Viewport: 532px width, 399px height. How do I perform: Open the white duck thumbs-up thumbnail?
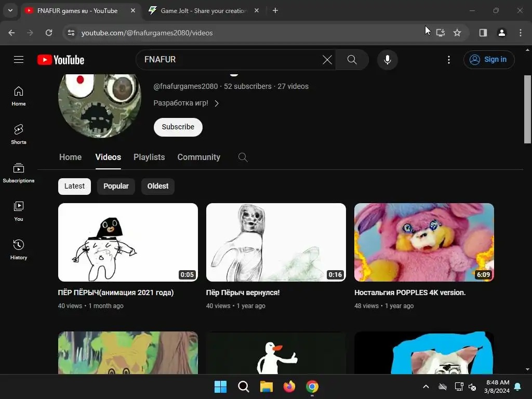[x=276, y=353]
